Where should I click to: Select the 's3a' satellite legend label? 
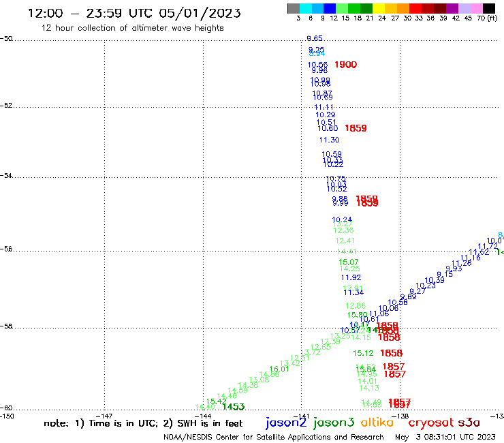click(469, 423)
